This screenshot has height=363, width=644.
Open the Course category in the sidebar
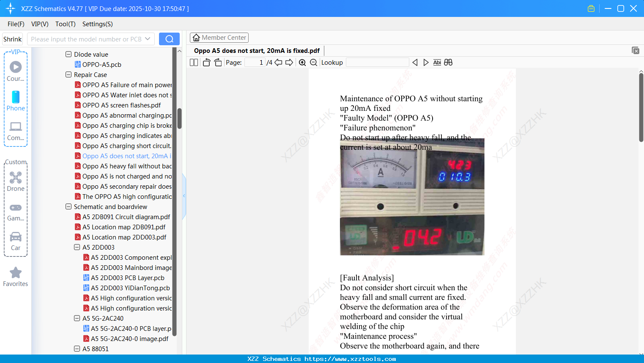click(16, 71)
